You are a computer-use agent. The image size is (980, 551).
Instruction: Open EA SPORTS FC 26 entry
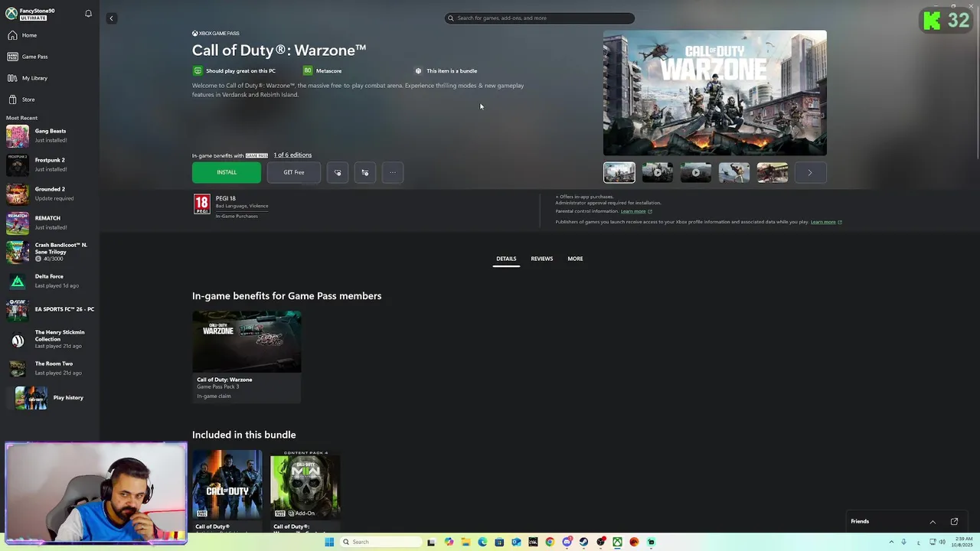pyautogui.click(x=50, y=310)
